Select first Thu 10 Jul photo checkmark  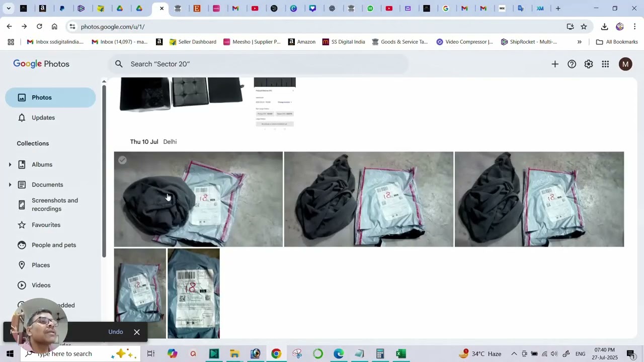click(x=122, y=160)
